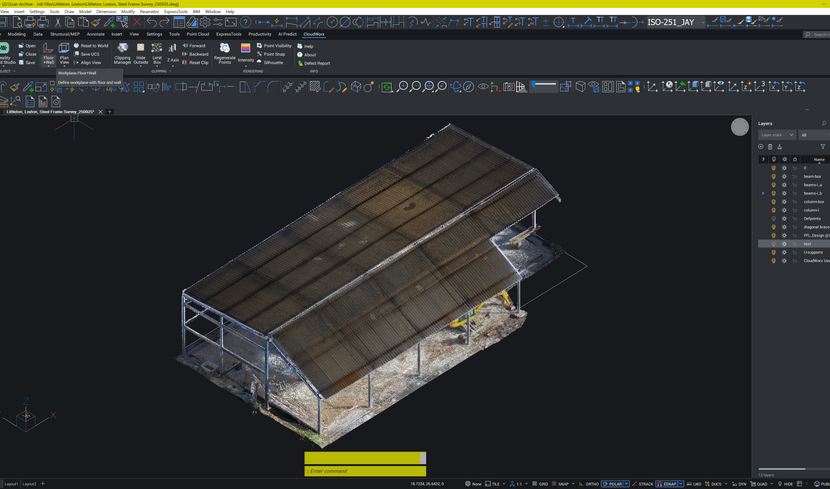
Task: Click the Point Snap tool
Action: click(x=271, y=54)
